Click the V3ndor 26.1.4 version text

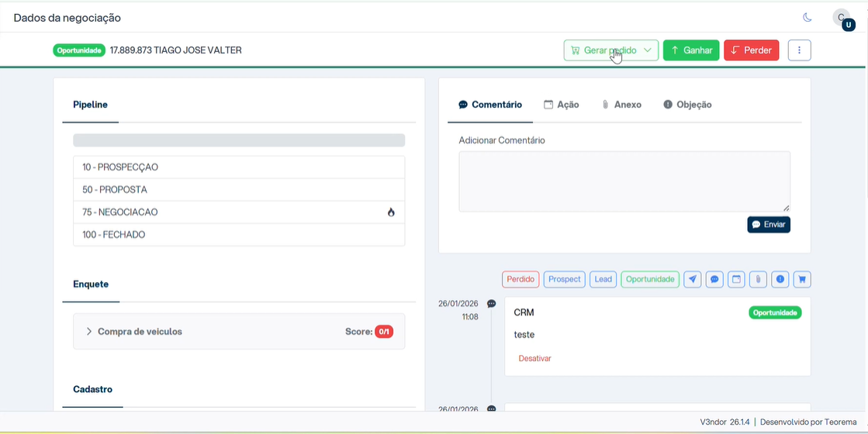click(x=724, y=422)
